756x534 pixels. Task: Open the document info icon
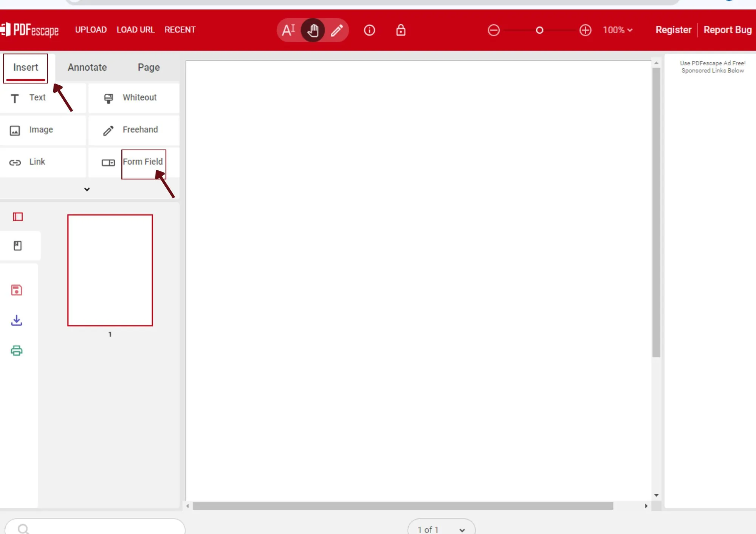pyautogui.click(x=369, y=30)
